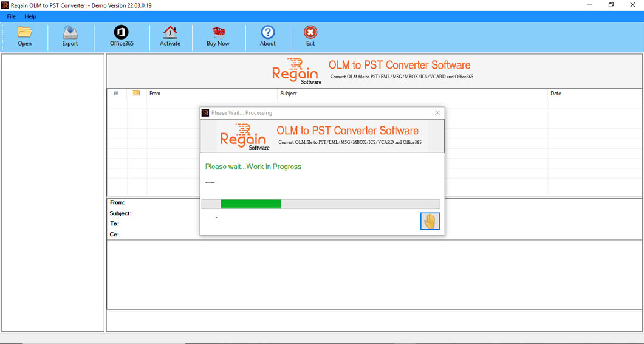Image resolution: width=644 pixels, height=344 pixels.
Task: Click the 'Subject:' label in preview pane
Action: pyautogui.click(x=120, y=213)
